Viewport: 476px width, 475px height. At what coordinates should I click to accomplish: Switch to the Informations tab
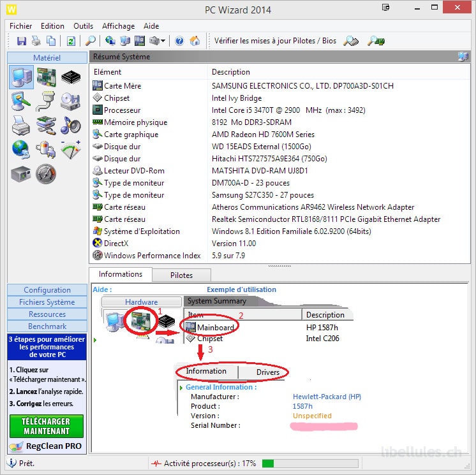coord(121,274)
